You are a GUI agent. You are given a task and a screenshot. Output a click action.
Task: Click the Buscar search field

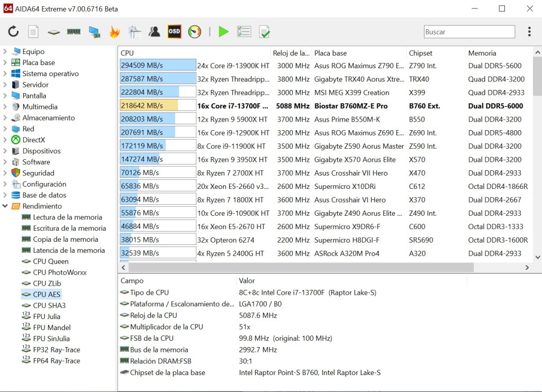[469, 32]
